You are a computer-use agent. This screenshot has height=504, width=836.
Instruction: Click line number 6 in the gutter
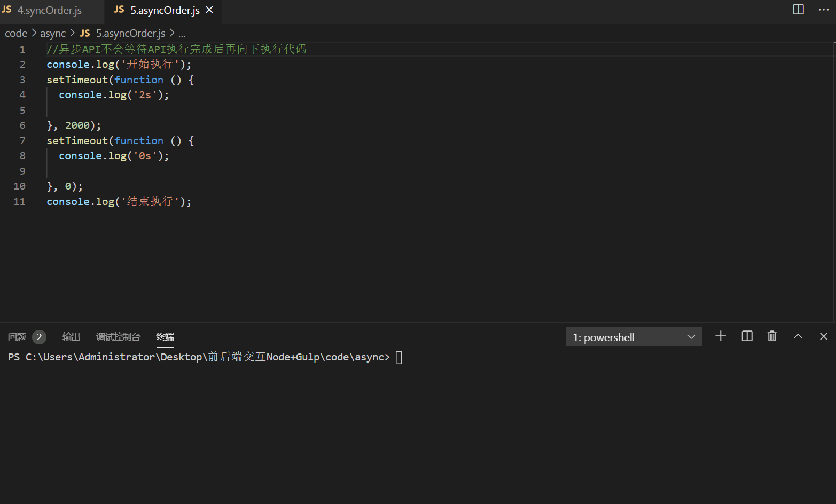(x=22, y=125)
